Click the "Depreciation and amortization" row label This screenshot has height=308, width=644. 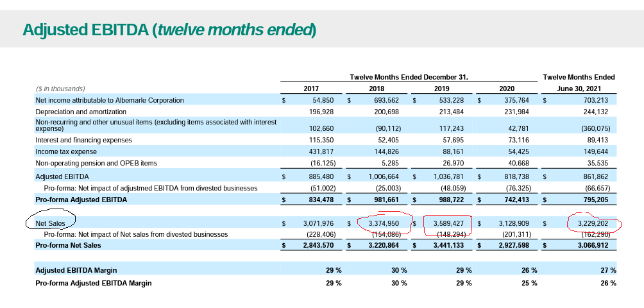pos(81,112)
